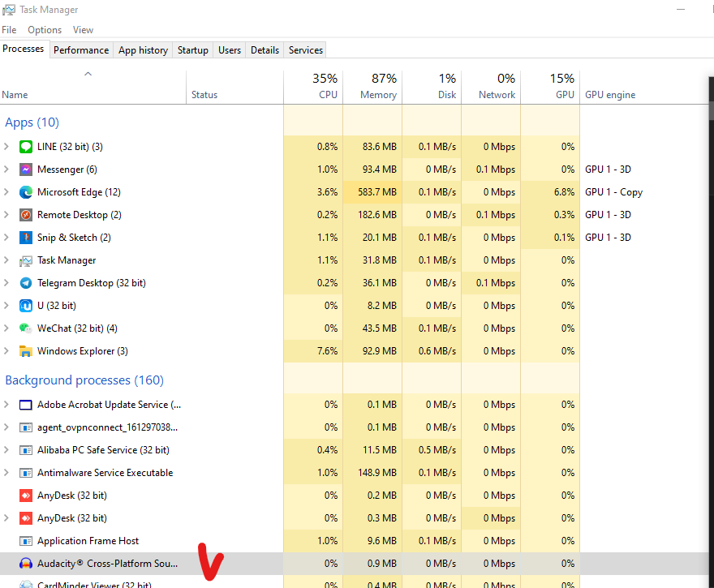
Task: Click the Task Manager process icon
Action: click(x=26, y=260)
